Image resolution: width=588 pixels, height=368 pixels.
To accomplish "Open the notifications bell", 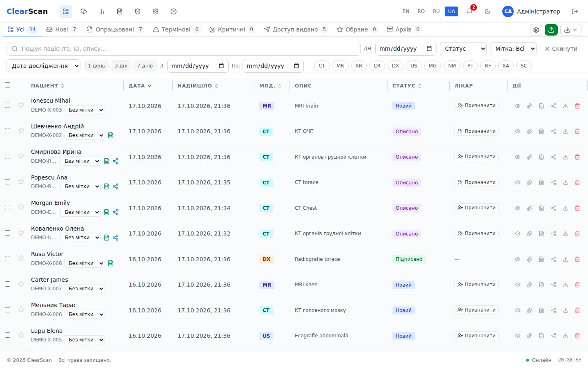I will tap(470, 11).
